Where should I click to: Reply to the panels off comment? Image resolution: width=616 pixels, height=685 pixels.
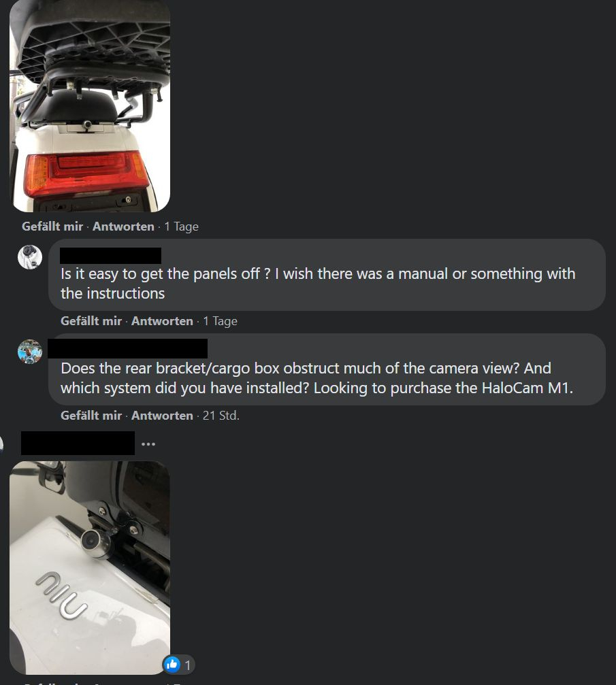162,321
